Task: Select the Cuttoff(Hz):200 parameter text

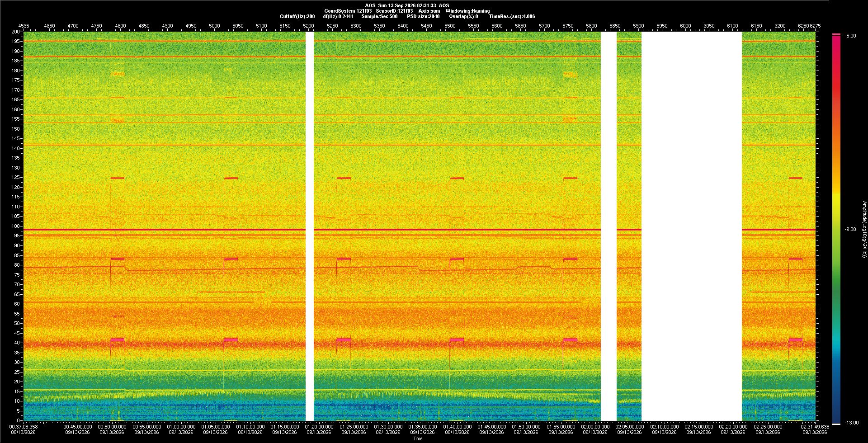Action: pyautogui.click(x=297, y=16)
